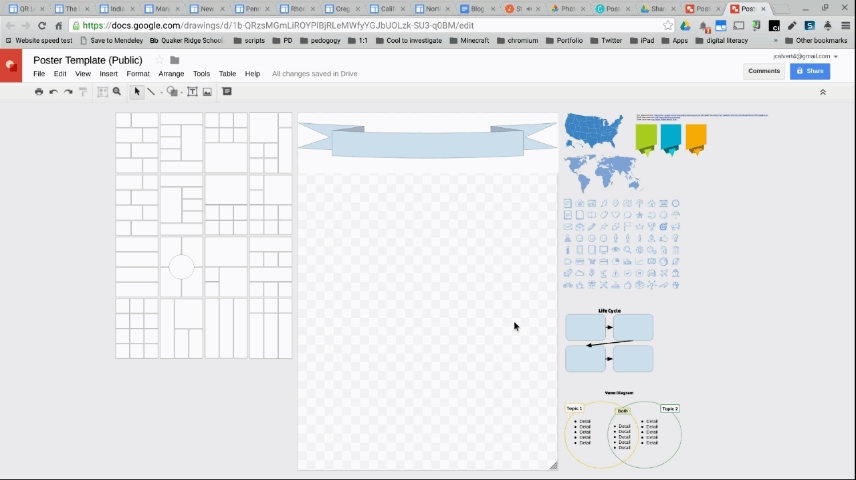Pick the Shape tool

(x=172, y=92)
